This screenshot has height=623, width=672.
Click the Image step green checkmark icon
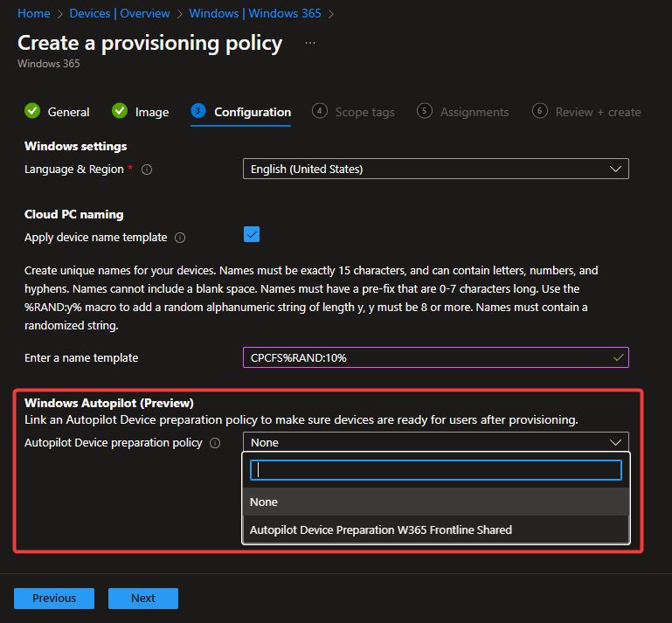(120, 111)
